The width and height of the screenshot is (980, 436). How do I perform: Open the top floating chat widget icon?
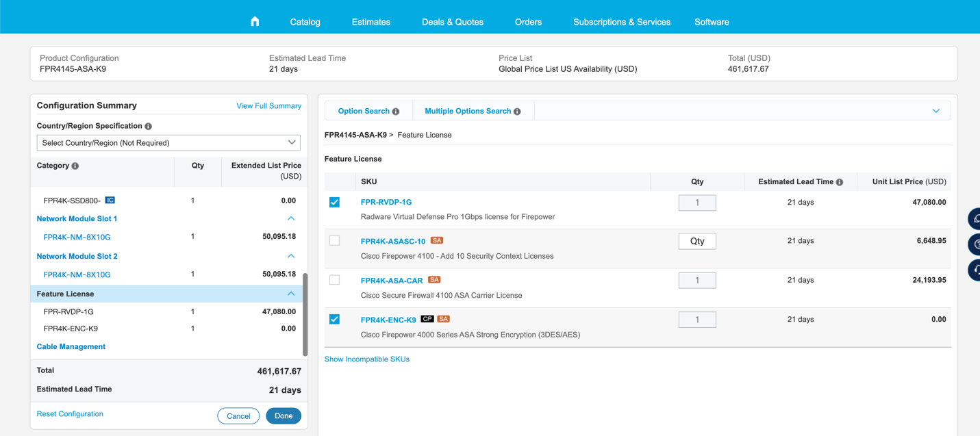point(975,219)
